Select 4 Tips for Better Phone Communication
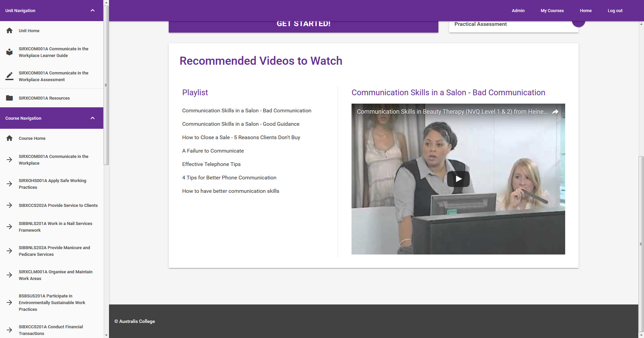 229,178
